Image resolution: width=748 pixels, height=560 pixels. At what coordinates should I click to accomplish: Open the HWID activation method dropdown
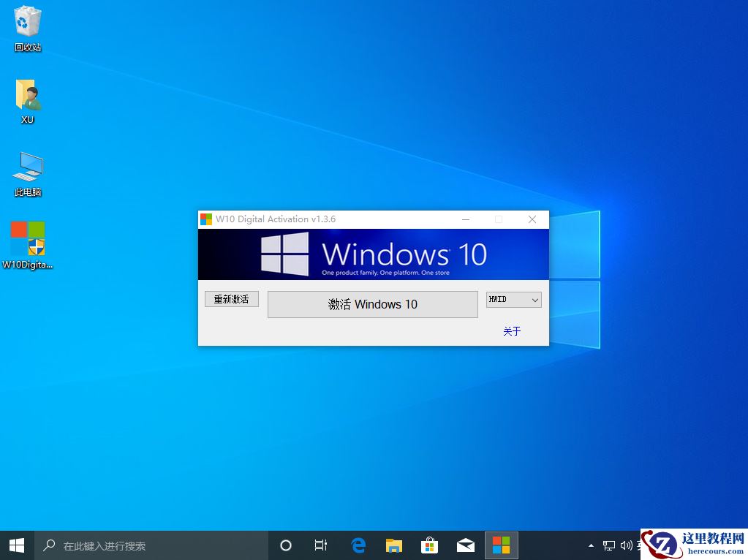[513, 300]
